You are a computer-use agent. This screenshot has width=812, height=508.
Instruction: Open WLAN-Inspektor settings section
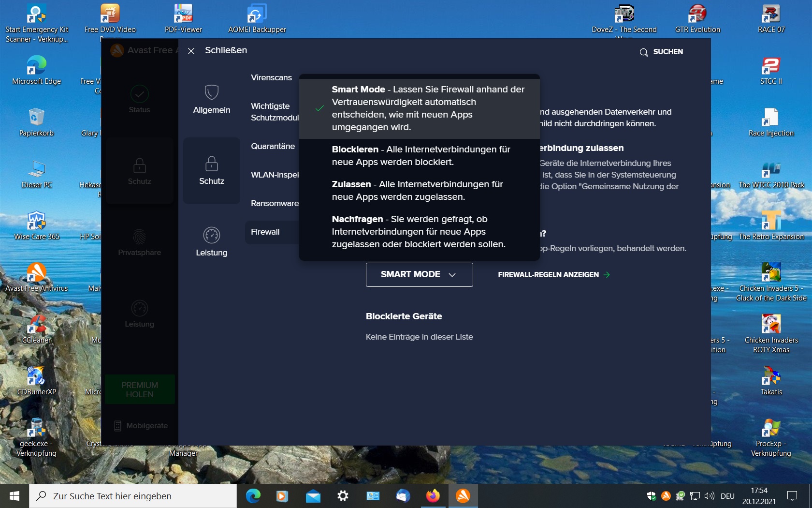click(x=274, y=175)
